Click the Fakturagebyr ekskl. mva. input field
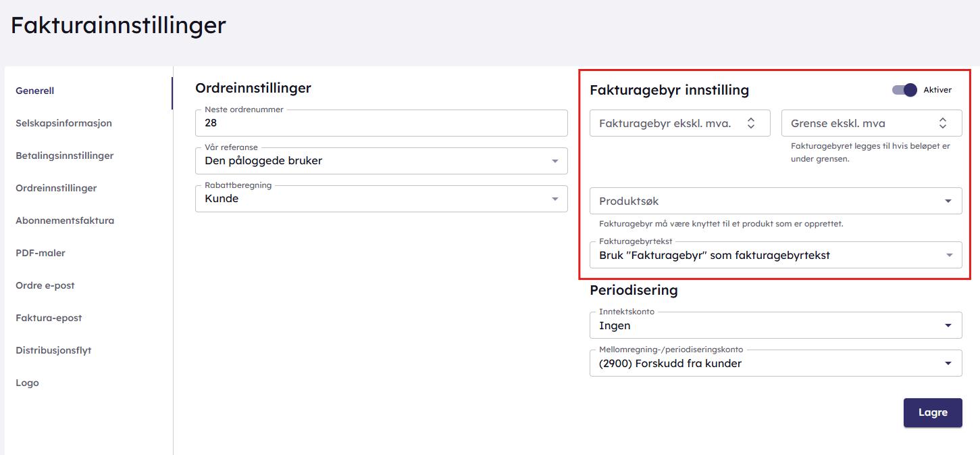 (665, 123)
